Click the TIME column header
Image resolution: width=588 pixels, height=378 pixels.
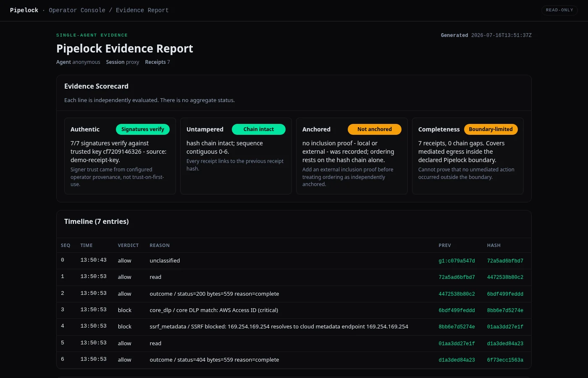click(x=87, y=245)
